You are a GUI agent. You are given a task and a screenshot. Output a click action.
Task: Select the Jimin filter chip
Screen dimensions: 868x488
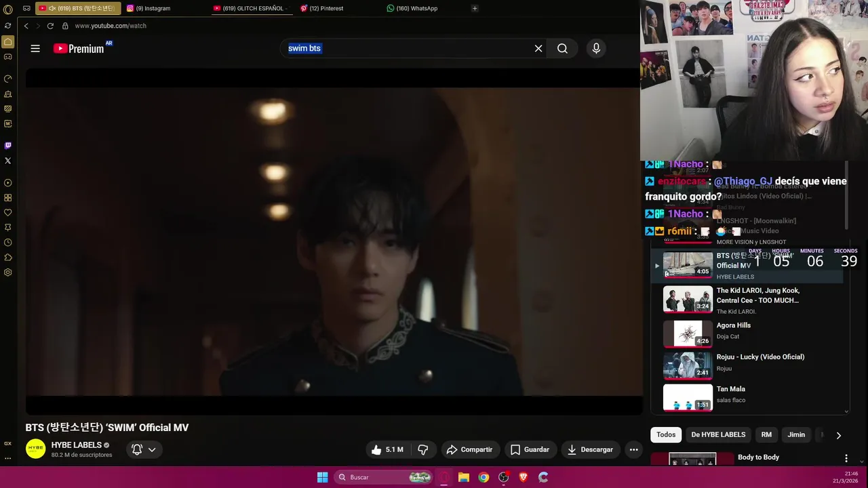pyautogui.click(x=796, y=435)
